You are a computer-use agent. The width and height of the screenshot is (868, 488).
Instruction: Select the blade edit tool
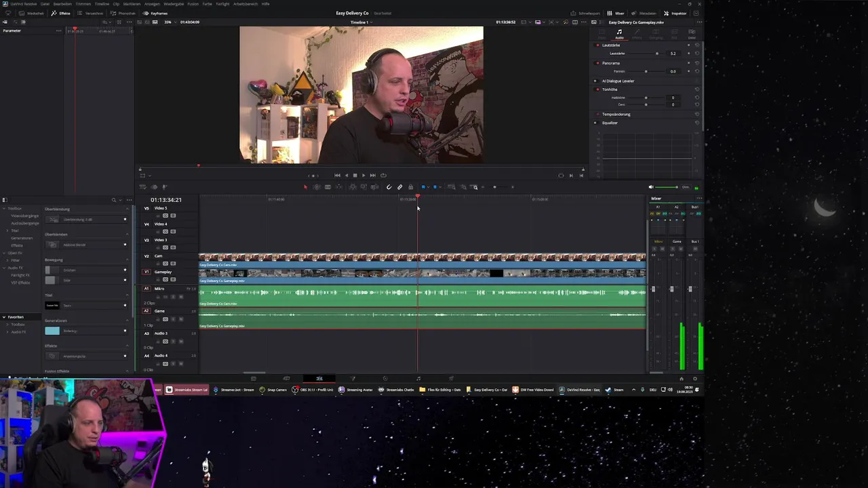pos(328,187)
